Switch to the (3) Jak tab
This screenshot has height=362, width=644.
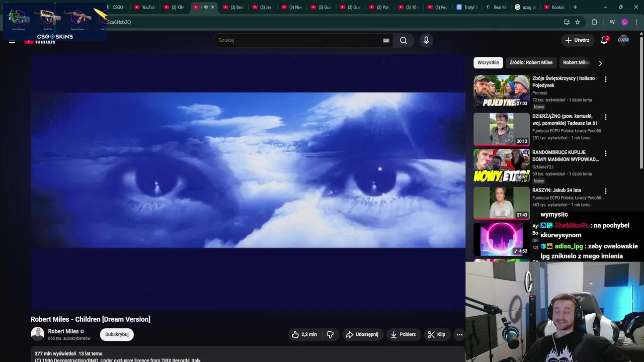pos(262,7)
